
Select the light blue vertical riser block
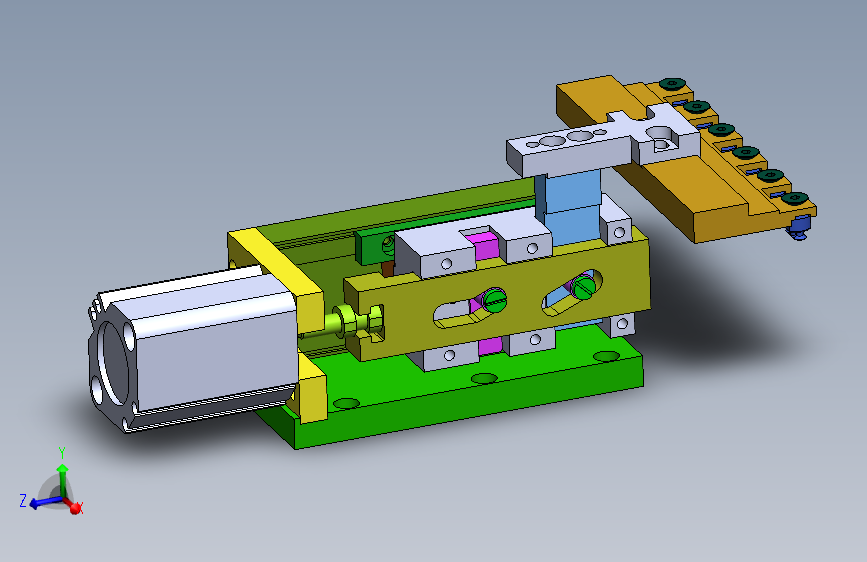(572, 207)
